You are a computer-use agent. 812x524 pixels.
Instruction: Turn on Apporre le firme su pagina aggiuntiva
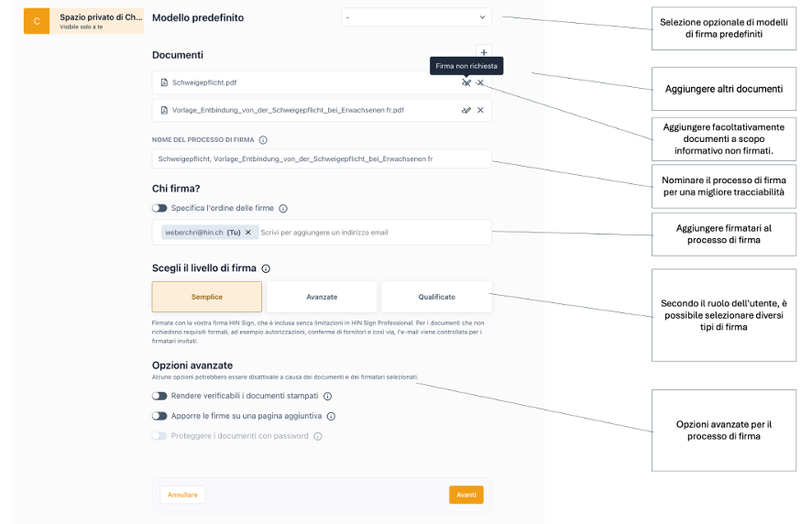click(159, 416)
